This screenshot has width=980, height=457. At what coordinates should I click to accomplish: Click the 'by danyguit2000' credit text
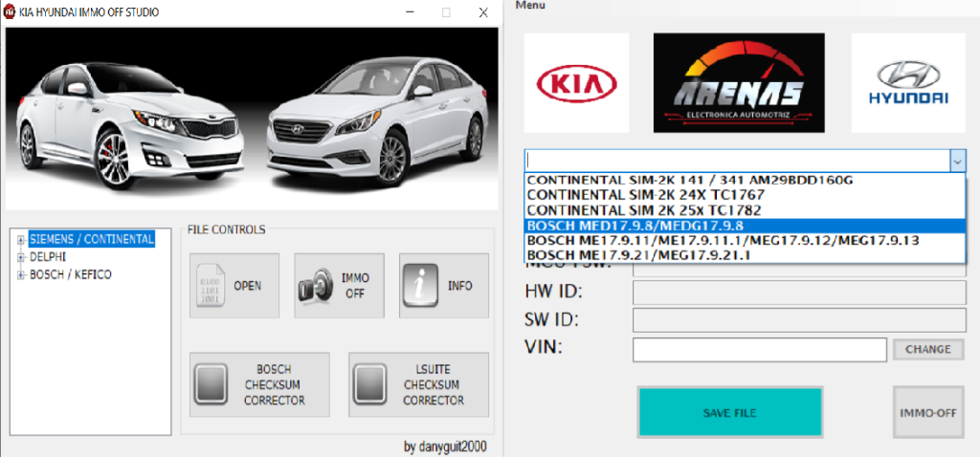point(446,446)
